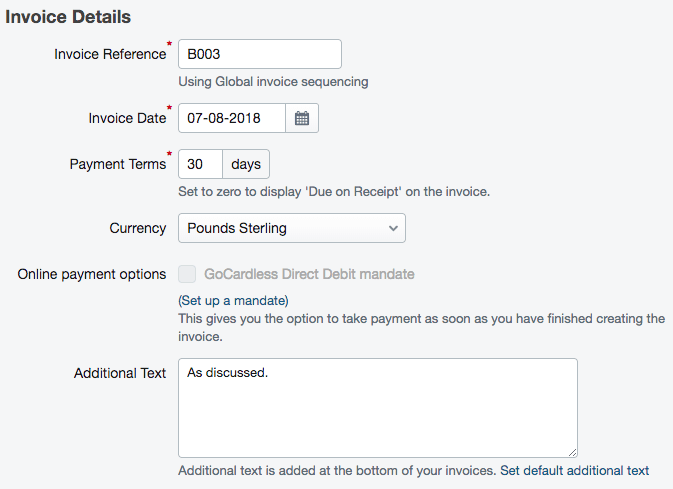Open Set default additional text link
Viewport: 673px width, 489px height.
(574, 471)
